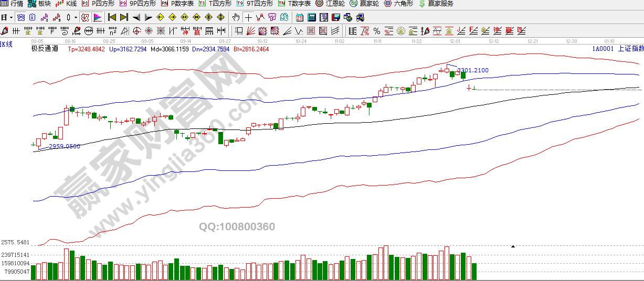Open the 日 period dropdown
The height and width of the screenshot is (281, 644).
[x=6, y=17]
